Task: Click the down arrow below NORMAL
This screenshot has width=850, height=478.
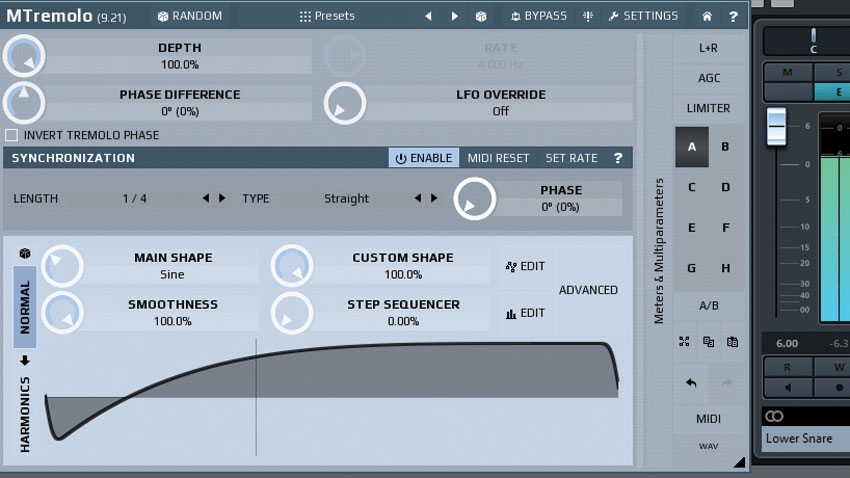Action: 25,360
